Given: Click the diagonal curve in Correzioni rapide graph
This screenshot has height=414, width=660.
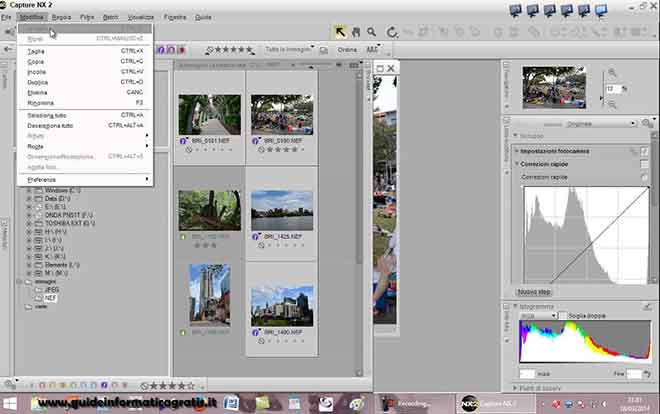Looking at the screenshot, I should (600, 235).
